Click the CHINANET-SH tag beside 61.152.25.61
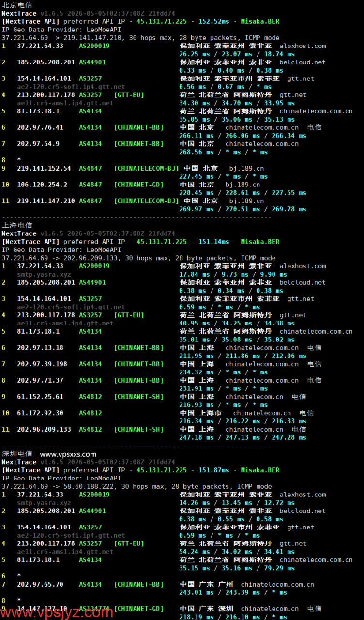Viewport: 364px width, 620px height. [139, 397]
